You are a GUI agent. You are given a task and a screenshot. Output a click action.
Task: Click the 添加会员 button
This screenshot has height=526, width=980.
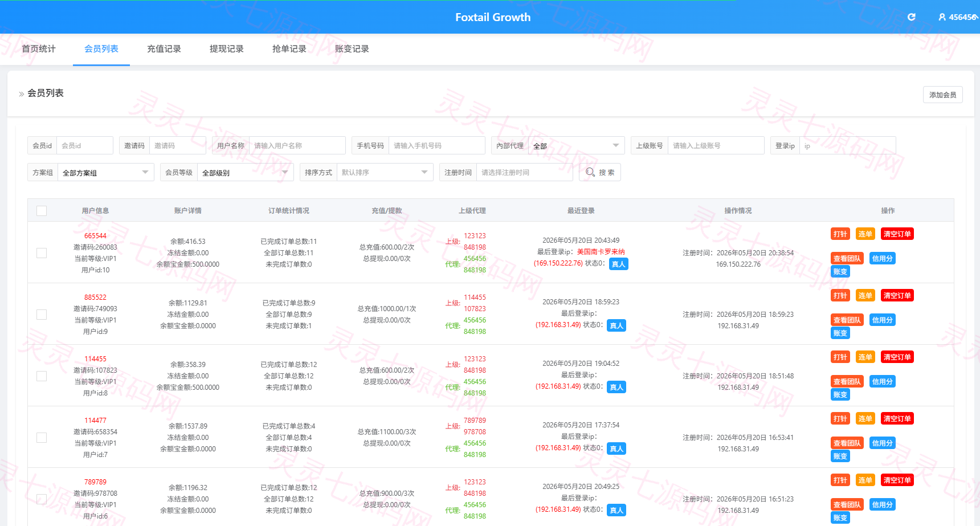click(943, 95)
